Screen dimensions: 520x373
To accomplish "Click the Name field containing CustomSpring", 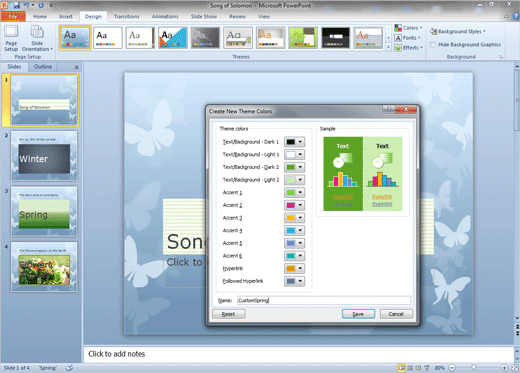I will [324, 300].
